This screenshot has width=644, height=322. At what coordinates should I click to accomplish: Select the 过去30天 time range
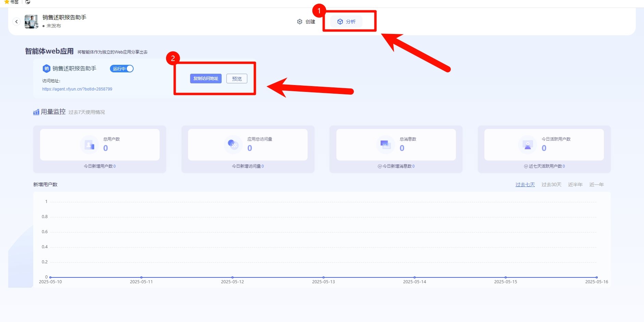point(551,184)
